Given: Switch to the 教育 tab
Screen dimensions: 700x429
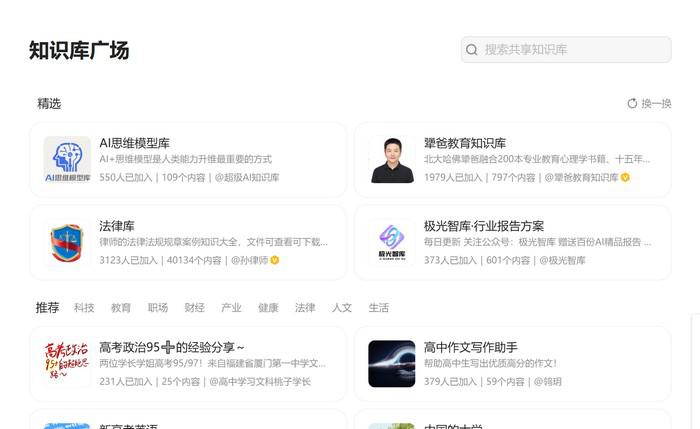Looking at the screenshot, I should pyautogui.click(x=121, y=308).
